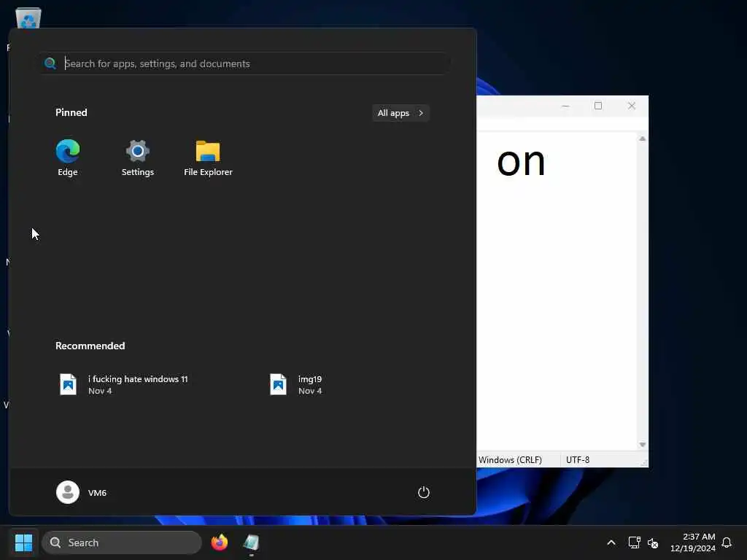This screenshot has width=747, height=560.
Task: Launch File Explorer from pinned apps
Action: pyautogui.click(x=208, y=157)
